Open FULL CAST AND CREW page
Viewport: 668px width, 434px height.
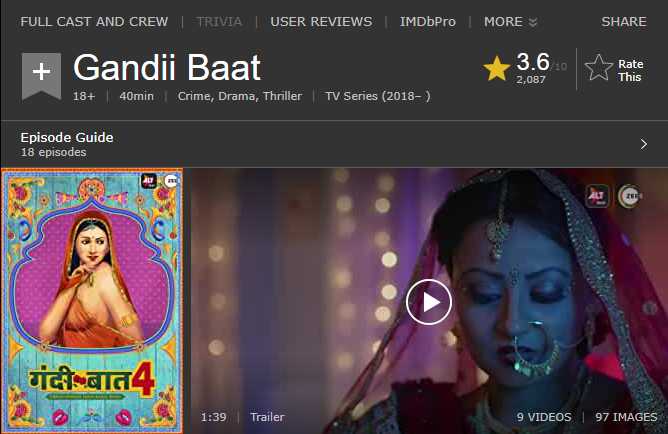[x=94, y=22]
